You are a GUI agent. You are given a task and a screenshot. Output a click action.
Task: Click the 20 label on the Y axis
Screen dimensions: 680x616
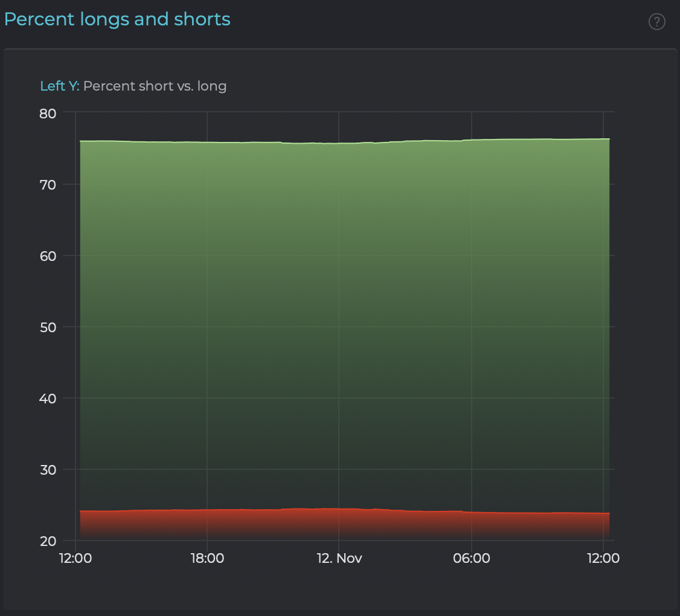point(48,541)
